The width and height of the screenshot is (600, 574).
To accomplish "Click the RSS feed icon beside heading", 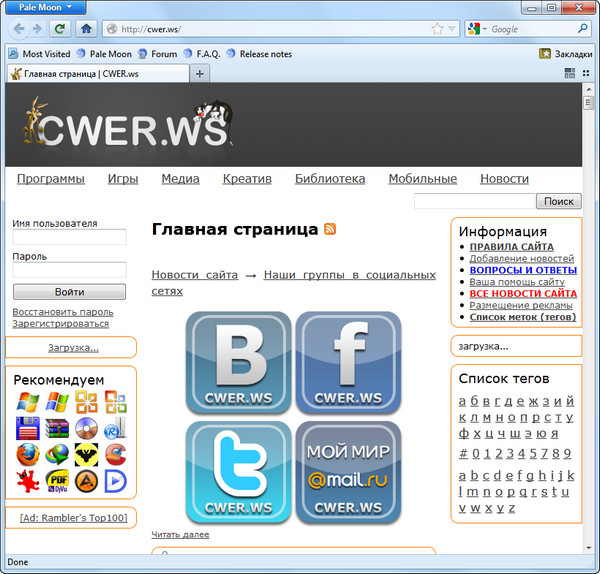I will (x=330, y=229).
